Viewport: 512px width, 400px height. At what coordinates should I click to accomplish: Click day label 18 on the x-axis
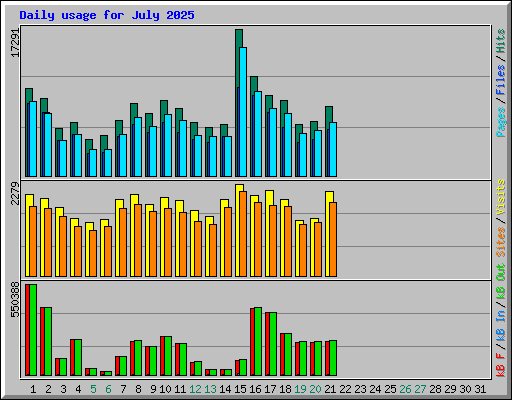tap(285, 389)
